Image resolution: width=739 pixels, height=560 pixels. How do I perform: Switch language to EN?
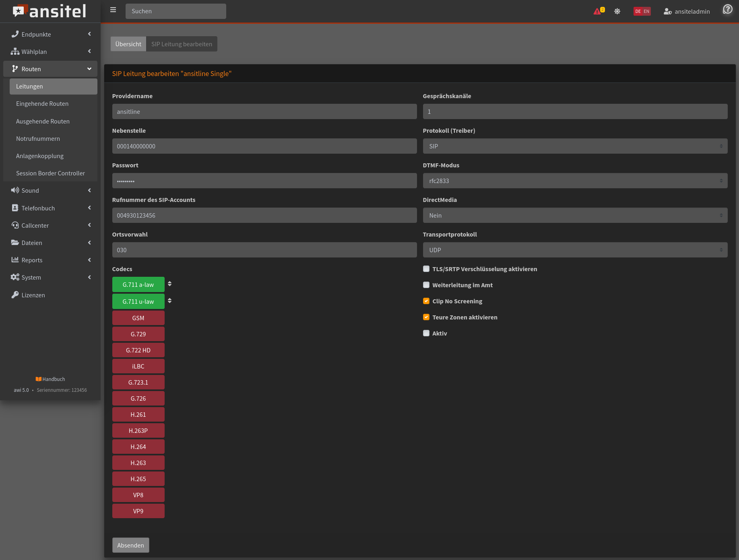(646, 11)
